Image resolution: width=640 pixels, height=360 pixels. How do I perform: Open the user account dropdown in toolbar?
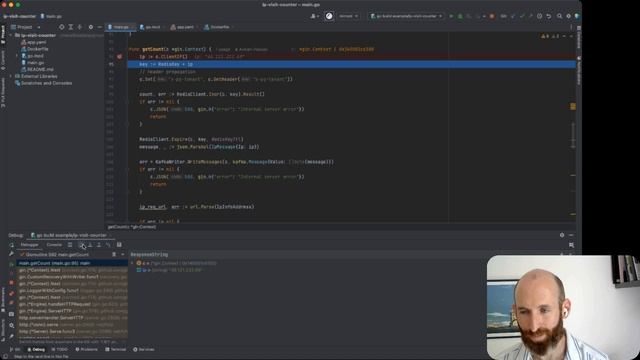click(x=315, y=16)
